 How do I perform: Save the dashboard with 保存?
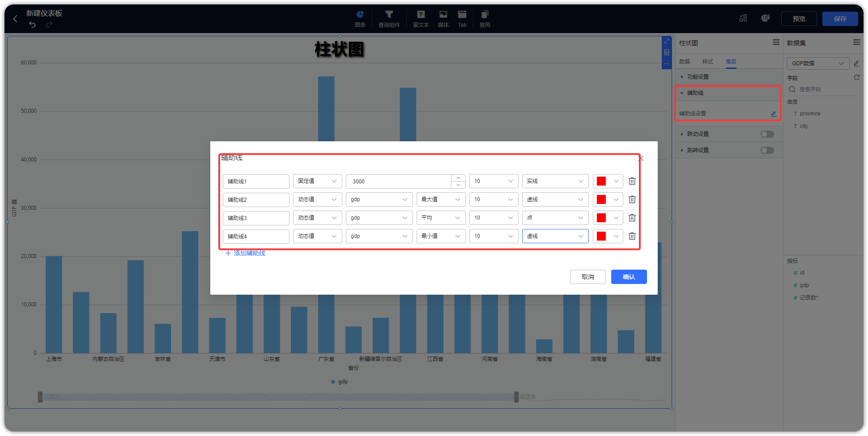[840, 19]
